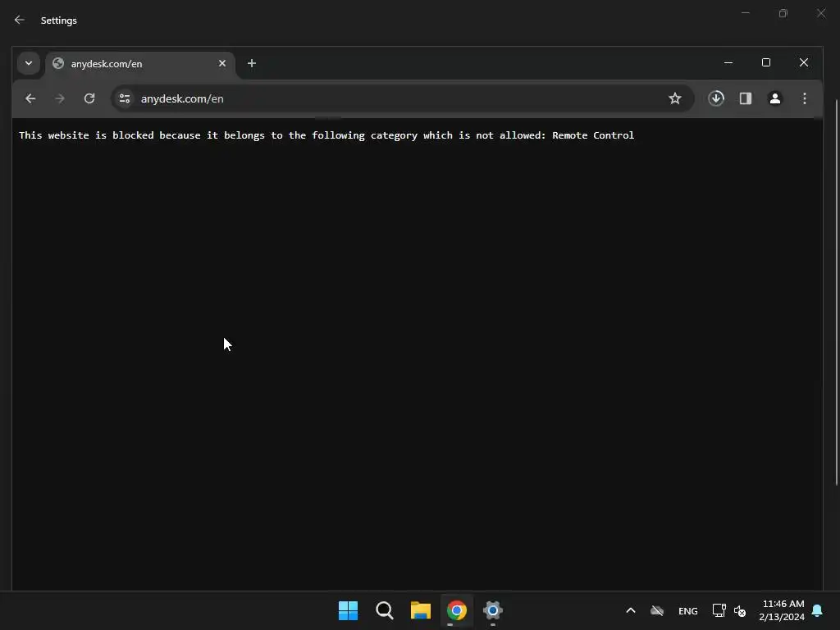Expand the tab search dropdown

point(29,63)
